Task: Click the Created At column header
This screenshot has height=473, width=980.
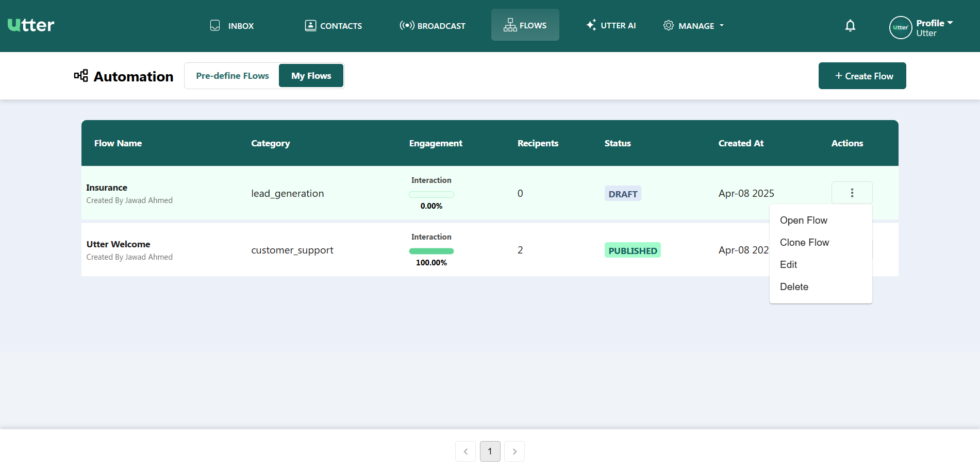Action: (x=740, y=143)
